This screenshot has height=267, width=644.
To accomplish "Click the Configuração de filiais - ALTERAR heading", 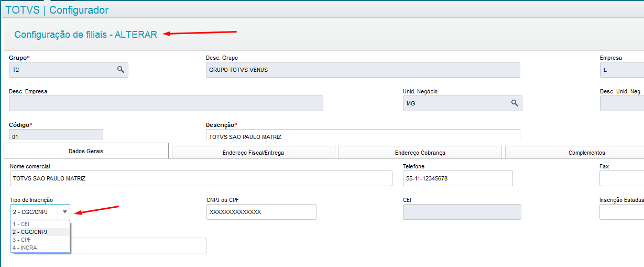I will [85, 35].
